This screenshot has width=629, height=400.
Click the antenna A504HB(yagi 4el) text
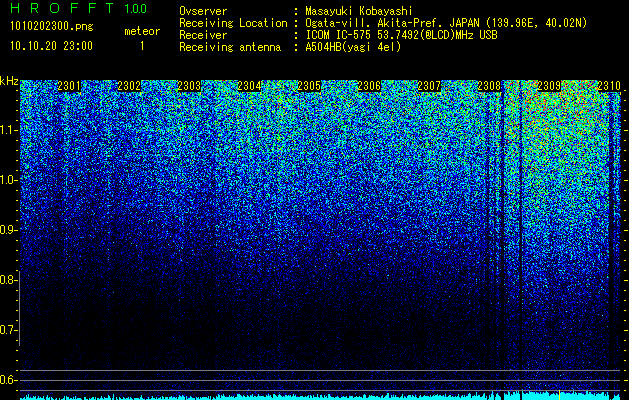(x=353, y=47)
